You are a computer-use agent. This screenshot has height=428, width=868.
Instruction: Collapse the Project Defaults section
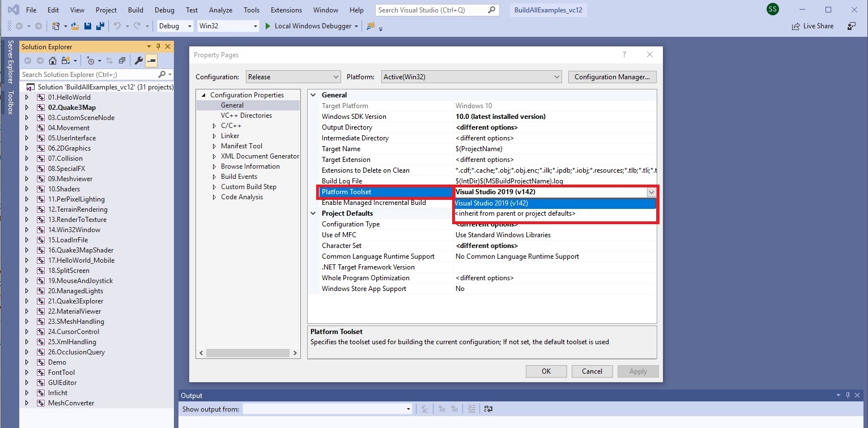pos(313,213)
